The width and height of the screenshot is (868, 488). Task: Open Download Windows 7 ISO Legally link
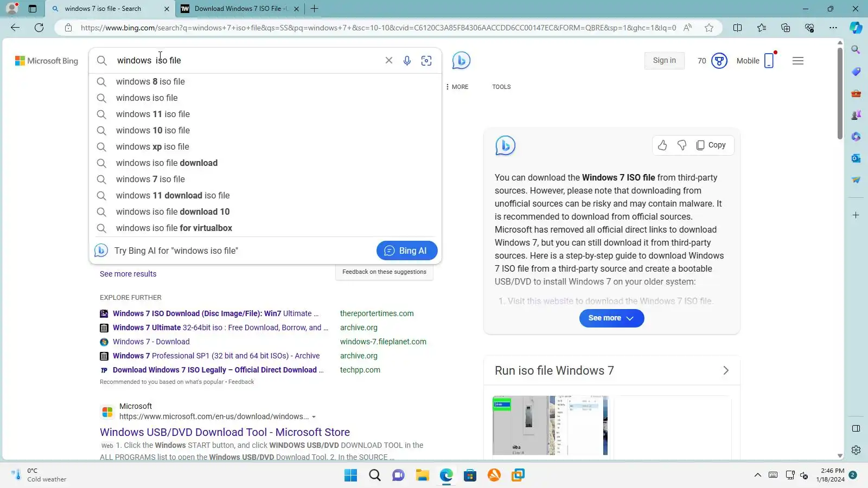click(x=218, y=370)
